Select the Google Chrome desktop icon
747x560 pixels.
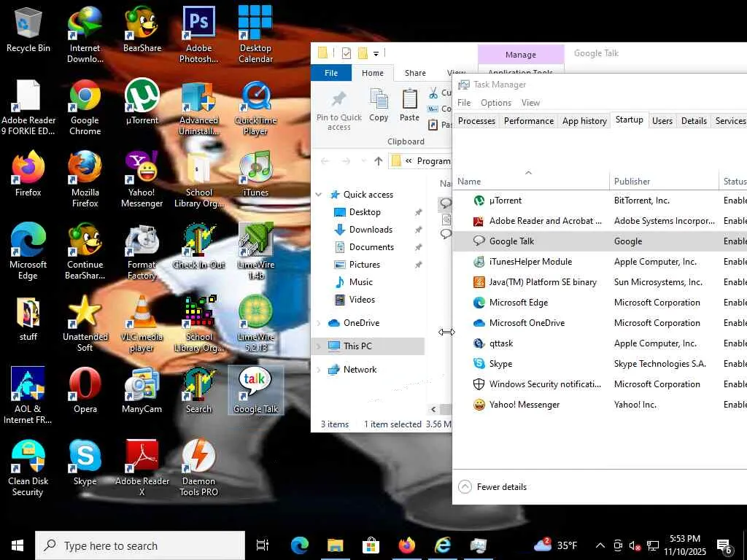point(85,108)
